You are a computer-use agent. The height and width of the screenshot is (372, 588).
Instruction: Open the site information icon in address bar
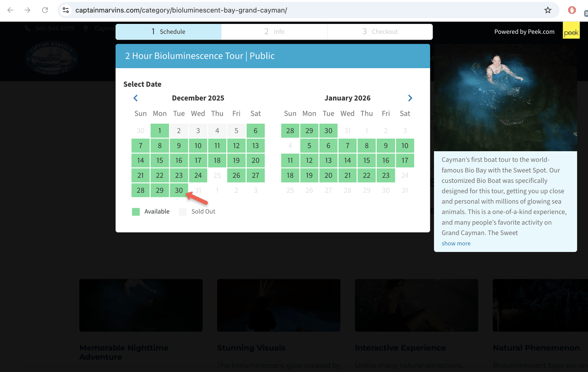66,10
